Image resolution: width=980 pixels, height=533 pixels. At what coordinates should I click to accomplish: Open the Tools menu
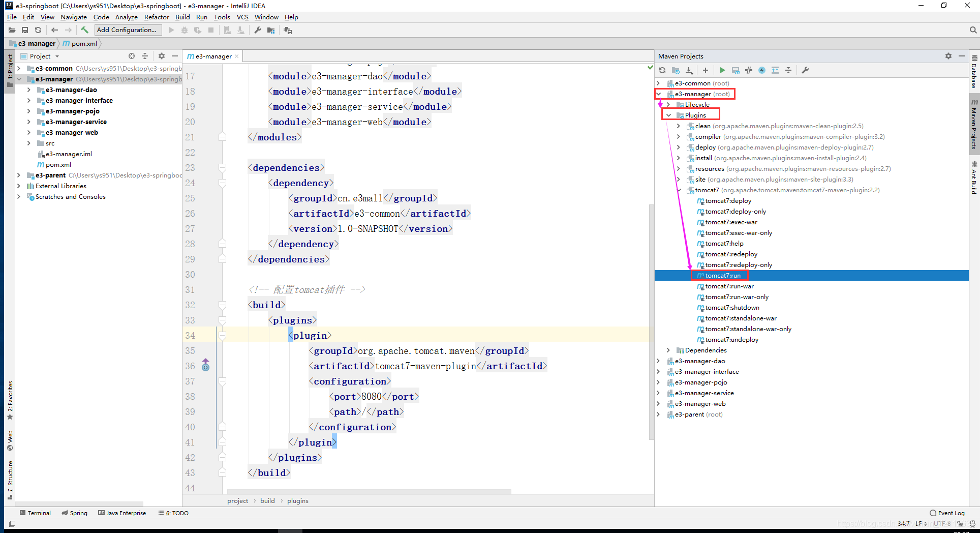pos(222,17)
